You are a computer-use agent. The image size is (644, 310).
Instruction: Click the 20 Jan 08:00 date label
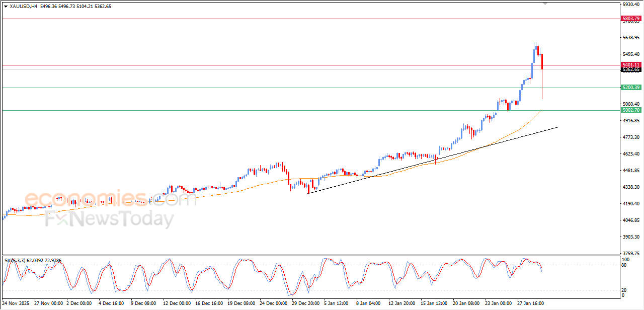pyautogui.click(x=466, y=303)
